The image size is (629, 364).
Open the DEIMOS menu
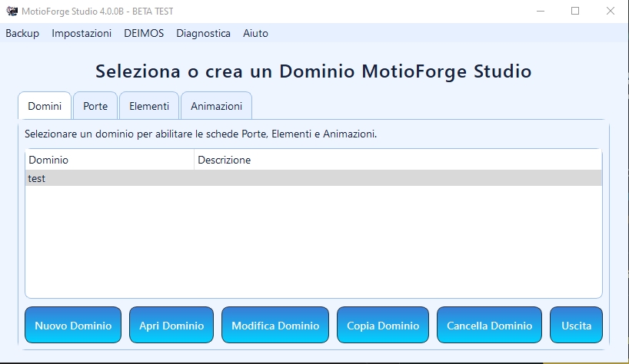pyautogui.click(x=144, y=33)
